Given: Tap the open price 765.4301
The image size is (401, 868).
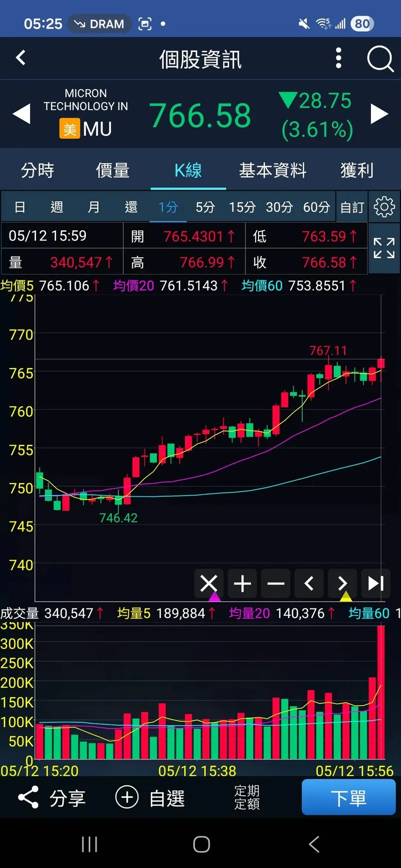Looking at the screenshot, I should pyautogui.click(x=193, y=236).
